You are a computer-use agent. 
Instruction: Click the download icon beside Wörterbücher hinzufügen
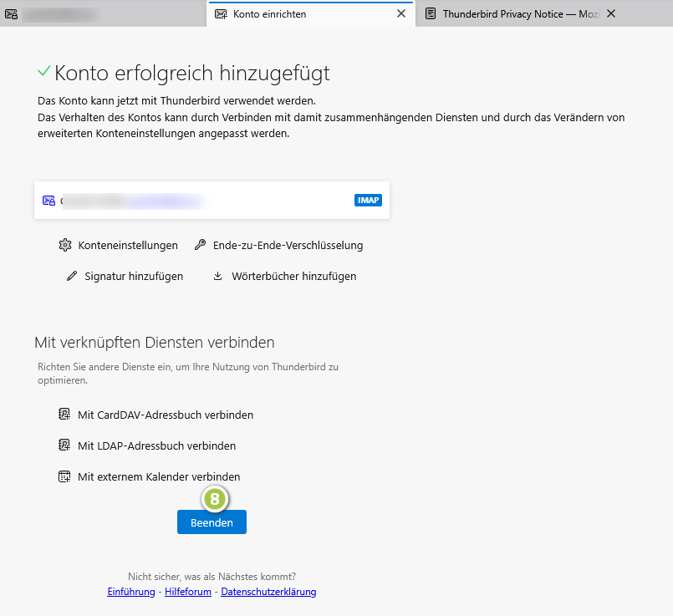point(219,276)
